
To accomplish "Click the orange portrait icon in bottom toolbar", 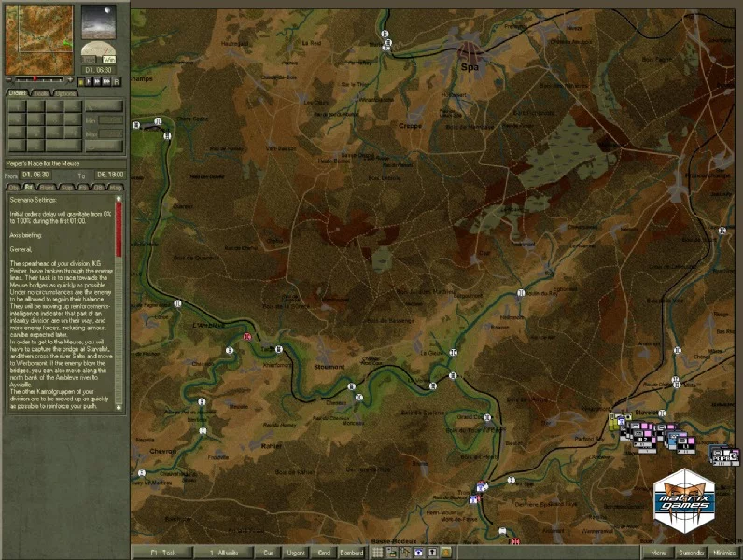I will [x=446, y=552].
